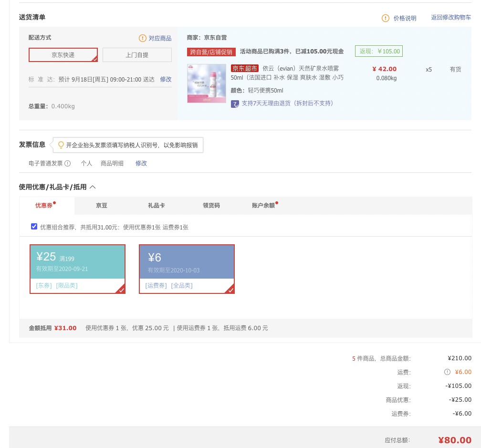Open 支持7天无理由退货 policy link

(287, 104)
